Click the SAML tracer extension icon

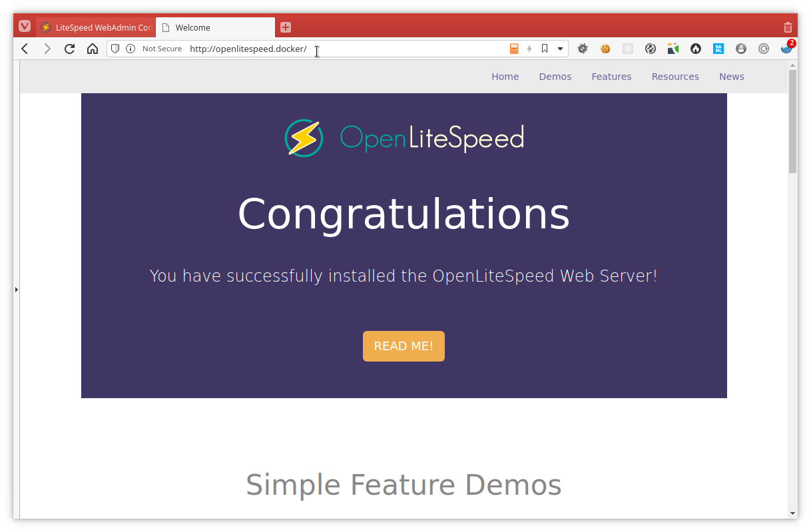tap(718, 48)
